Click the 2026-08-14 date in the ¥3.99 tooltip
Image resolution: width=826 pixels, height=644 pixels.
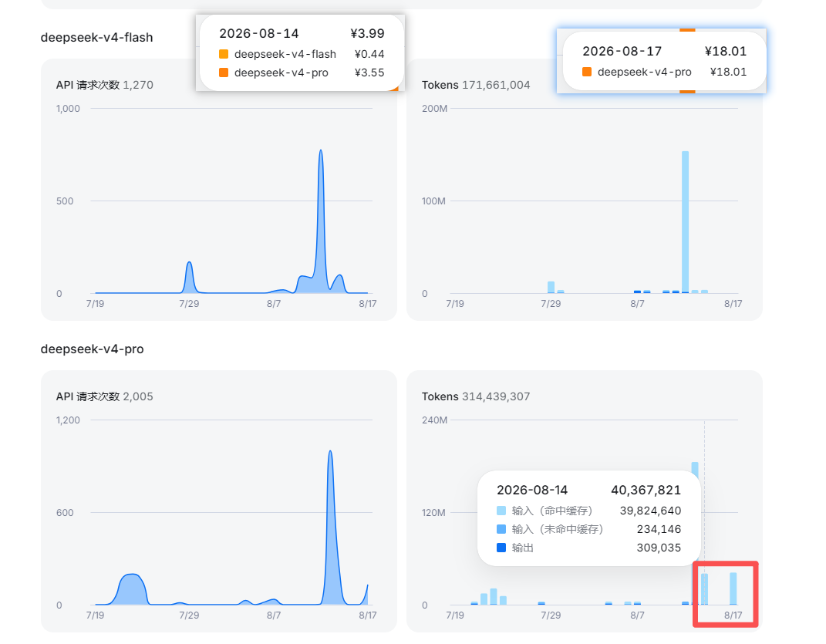[258, 33]
